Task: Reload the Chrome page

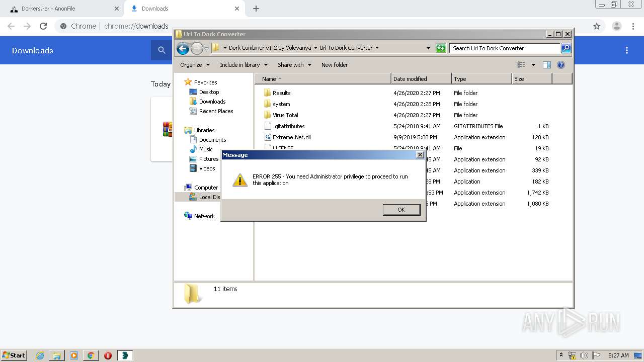Action: [43, 26]
